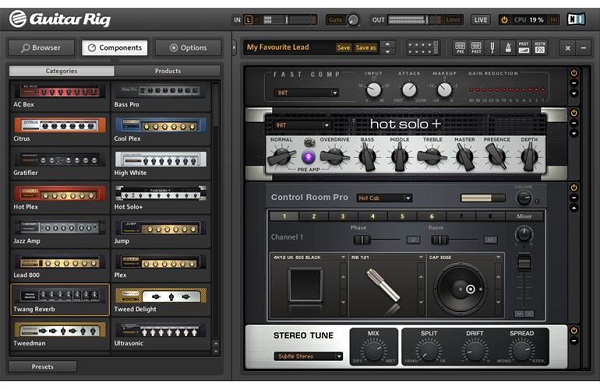Click the Native Instruments NI logo
Image resolution: width=600 pixels, height=389 pixels.
pyautogui.click(x=576, y=19)
